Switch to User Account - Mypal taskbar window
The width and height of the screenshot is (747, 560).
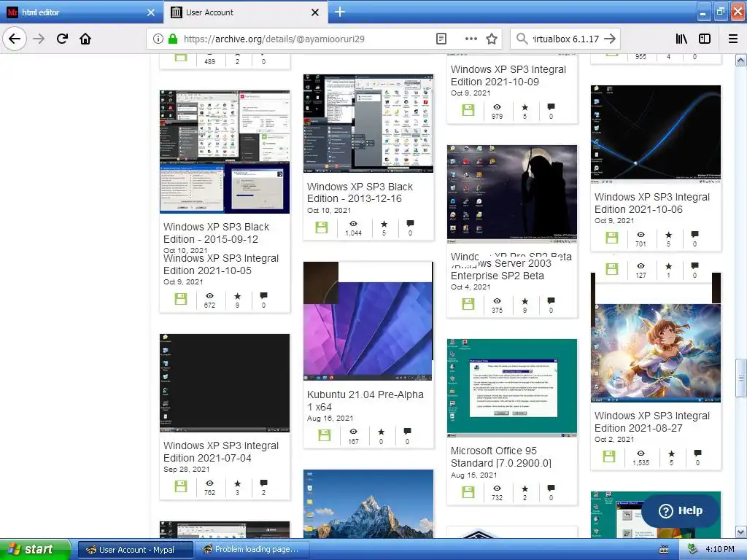(135, 550)
